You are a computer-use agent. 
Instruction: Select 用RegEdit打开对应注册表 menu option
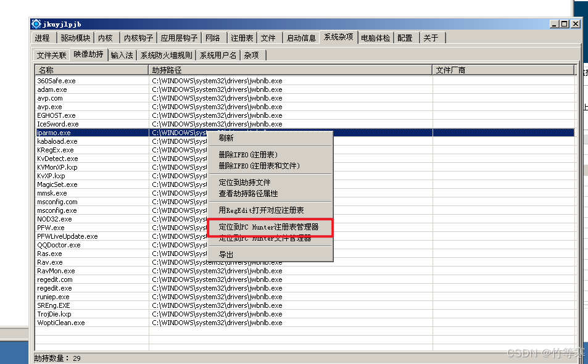261,210
